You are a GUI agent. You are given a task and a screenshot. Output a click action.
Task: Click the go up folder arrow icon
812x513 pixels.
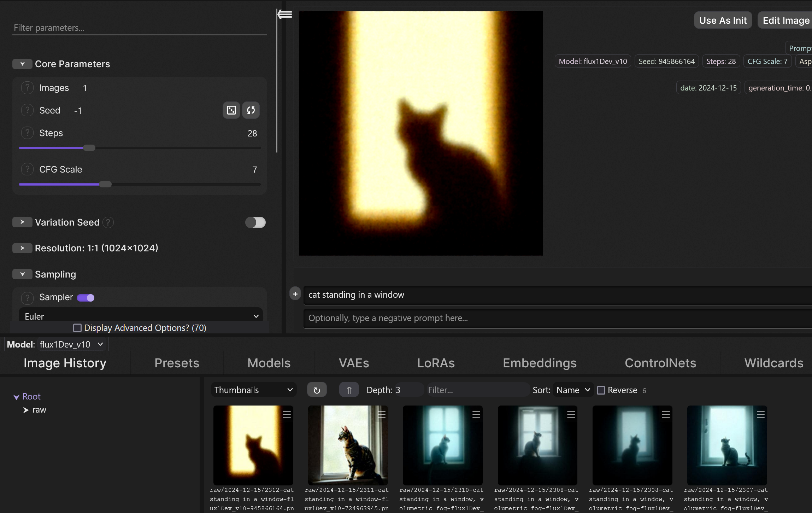(349, 390)
